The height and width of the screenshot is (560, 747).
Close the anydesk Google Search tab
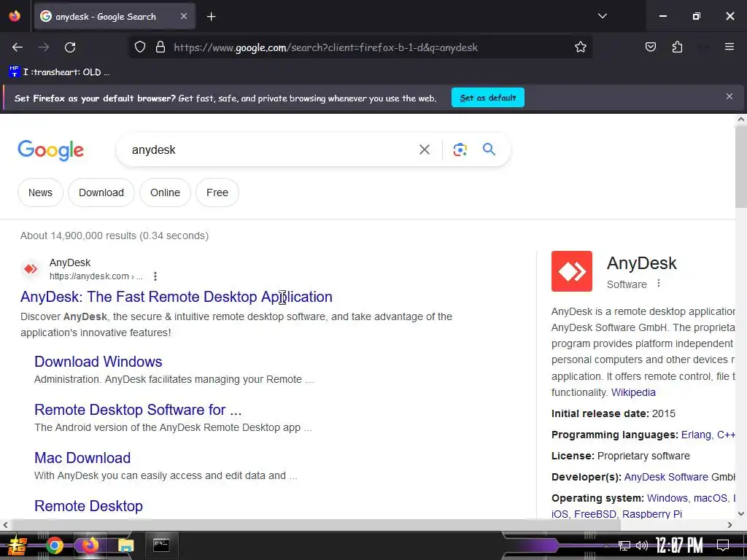184,16
